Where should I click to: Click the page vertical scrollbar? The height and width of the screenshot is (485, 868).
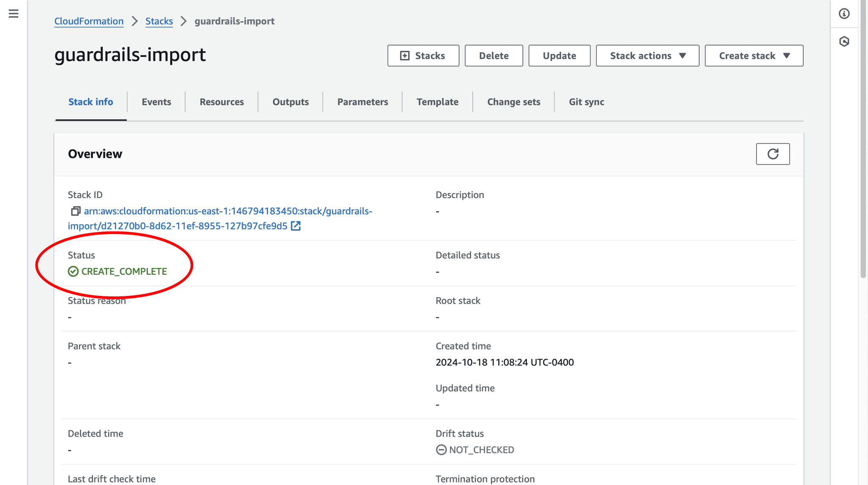[863, 140]
